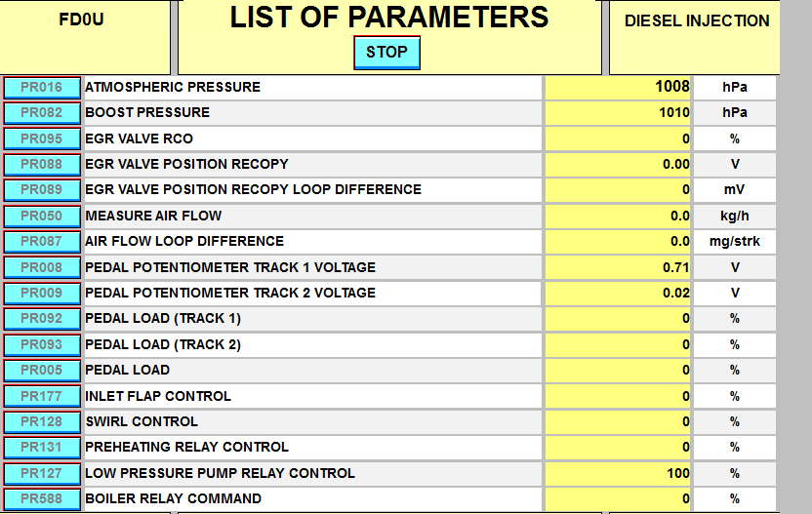Viewport: 812px width, 514px height.
Task: Click the atmospheric pressure value 1008 field
Action: tap(619, 87)
